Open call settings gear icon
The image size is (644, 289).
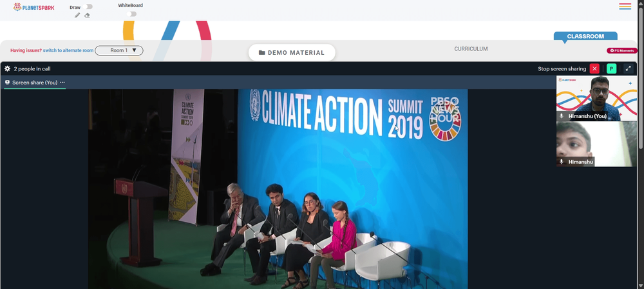[x=7, y=69]
